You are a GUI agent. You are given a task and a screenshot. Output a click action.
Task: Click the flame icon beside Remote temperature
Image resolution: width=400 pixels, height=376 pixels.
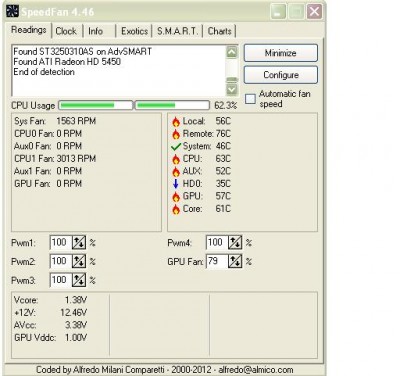(x=176, y=134)
